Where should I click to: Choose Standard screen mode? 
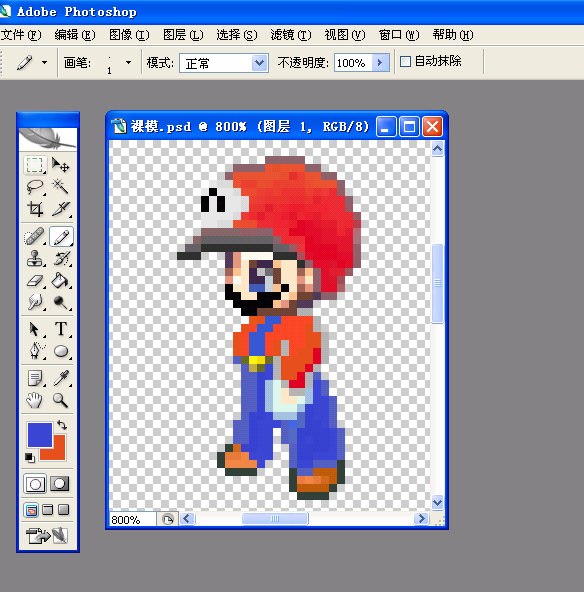point(31,510)
